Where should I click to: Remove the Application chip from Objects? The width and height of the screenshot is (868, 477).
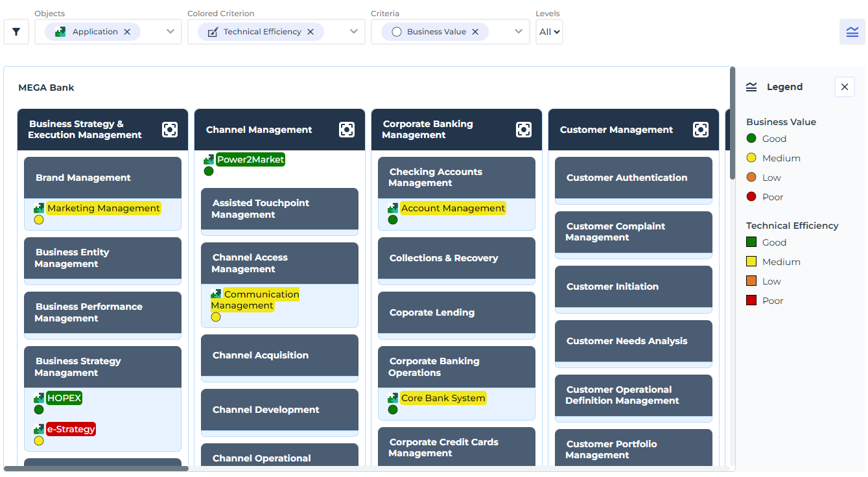coord(127,32)
